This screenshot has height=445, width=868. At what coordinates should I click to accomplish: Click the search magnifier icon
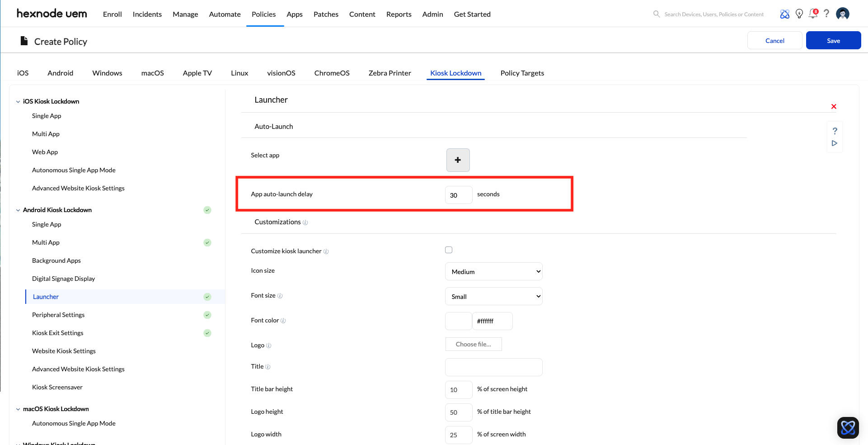tap(657, 14)
